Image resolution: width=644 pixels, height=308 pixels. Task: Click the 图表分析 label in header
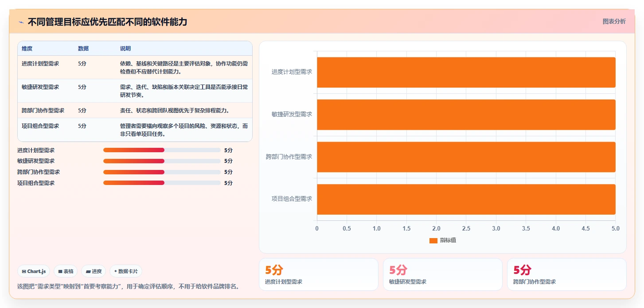click(614, 21)
